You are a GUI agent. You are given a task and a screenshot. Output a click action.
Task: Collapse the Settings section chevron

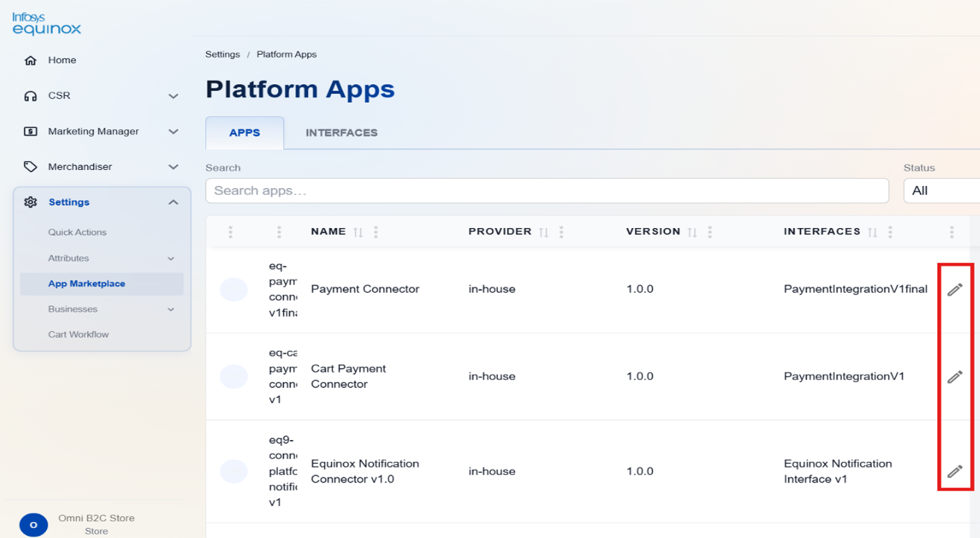click(x=173, y=202)
